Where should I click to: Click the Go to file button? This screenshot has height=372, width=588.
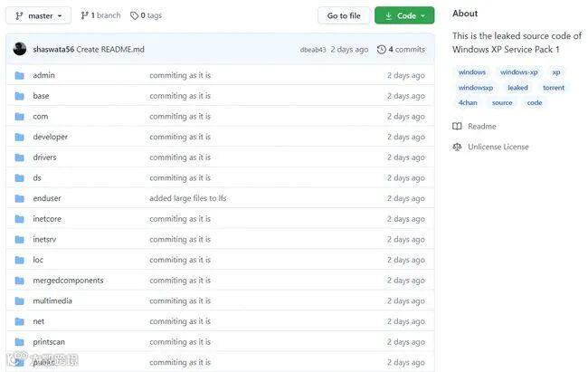click(x=344, y=15)
